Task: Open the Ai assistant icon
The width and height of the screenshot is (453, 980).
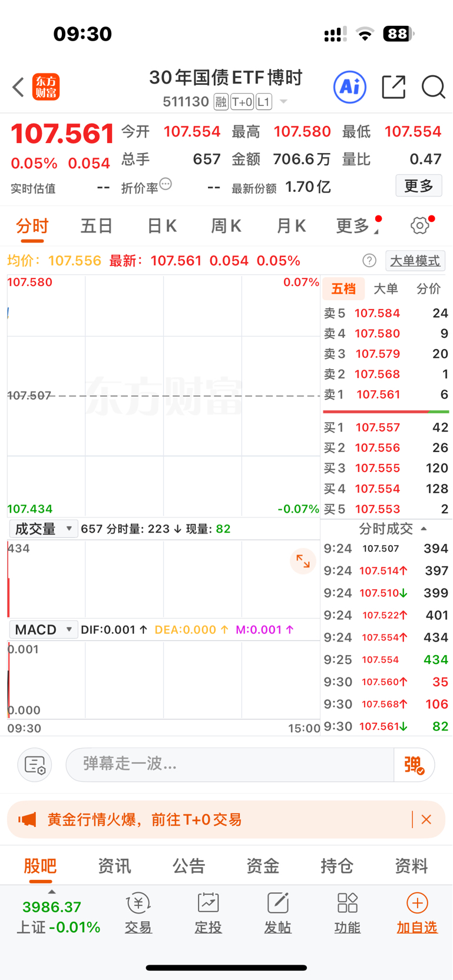Action: pyautogui.click(x=350, y=87)
